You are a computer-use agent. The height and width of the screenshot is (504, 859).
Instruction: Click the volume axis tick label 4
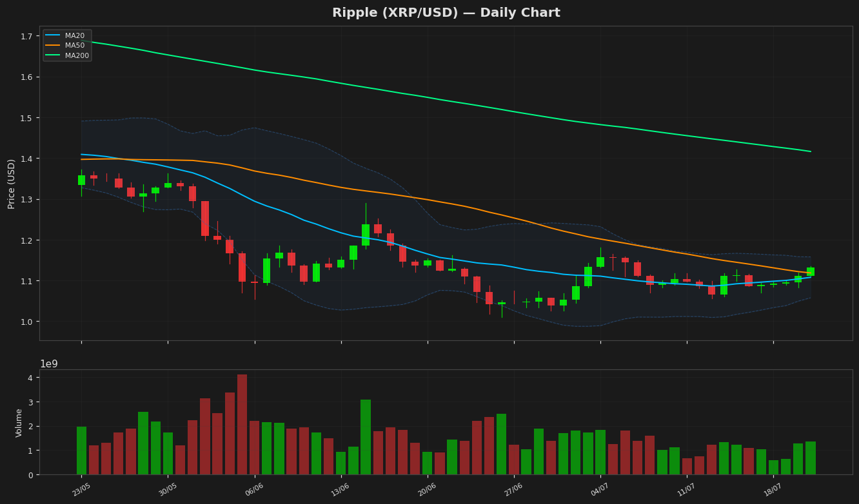(x=30, y=378)
